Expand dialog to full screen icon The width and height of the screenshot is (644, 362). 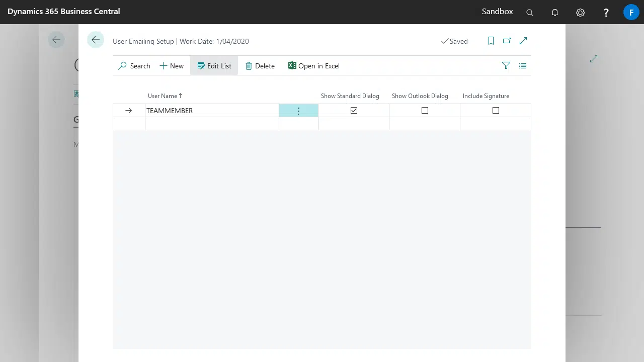click(523, 41)
